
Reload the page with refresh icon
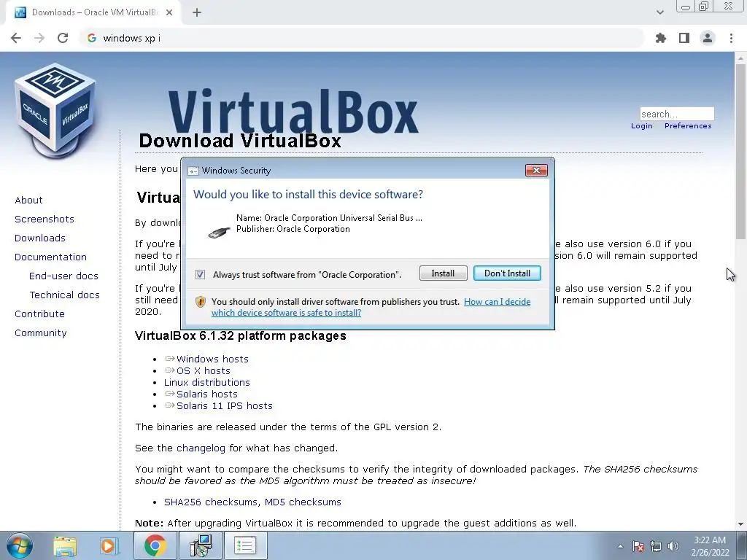coord(63,38)
